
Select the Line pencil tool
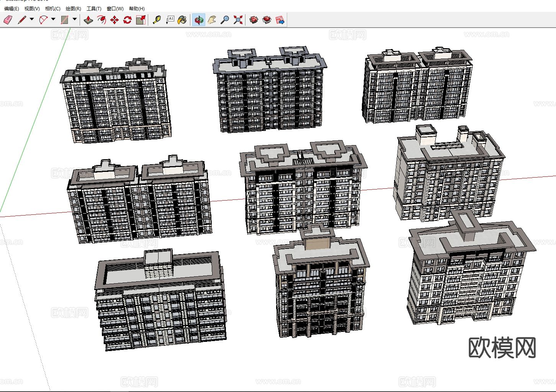(x=21, y=20)
